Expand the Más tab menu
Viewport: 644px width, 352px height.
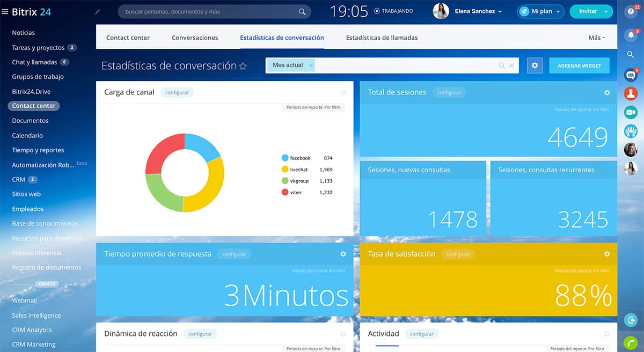(596, 38)
